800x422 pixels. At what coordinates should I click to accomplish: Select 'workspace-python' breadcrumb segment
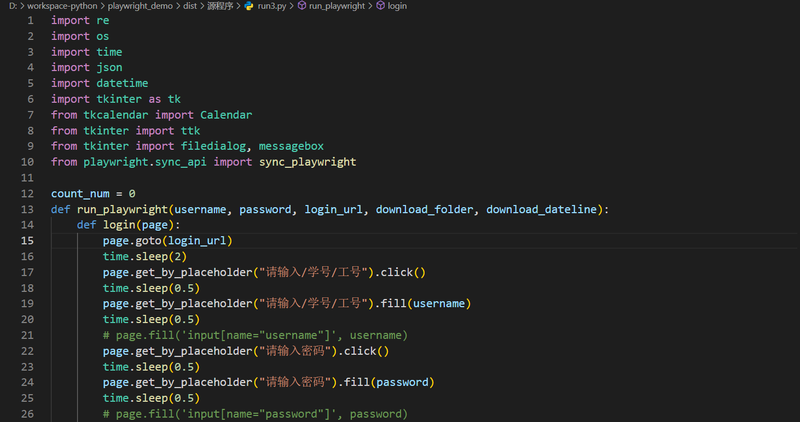[62, 6]
